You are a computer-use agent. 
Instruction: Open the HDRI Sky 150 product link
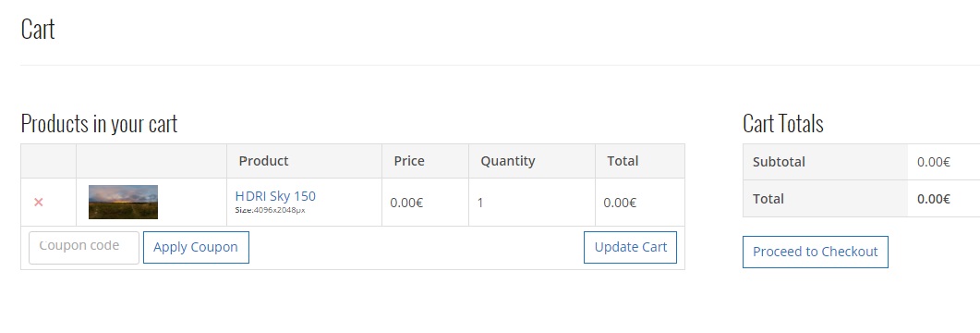(x=275, y=196)
